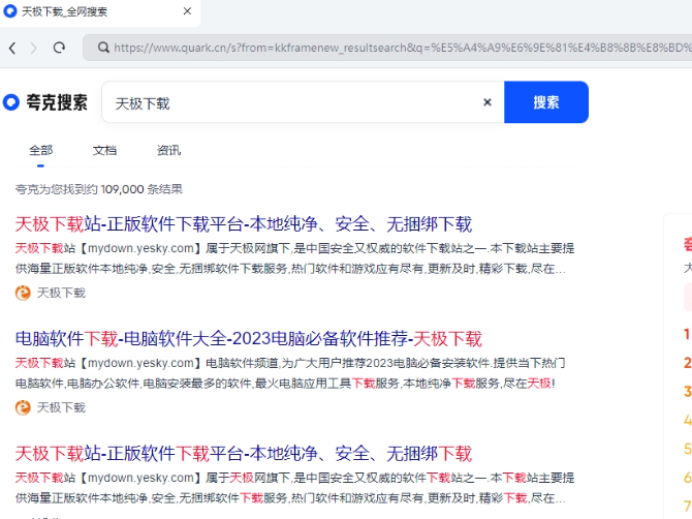Click hot list rank number 1

coord(687,334)
